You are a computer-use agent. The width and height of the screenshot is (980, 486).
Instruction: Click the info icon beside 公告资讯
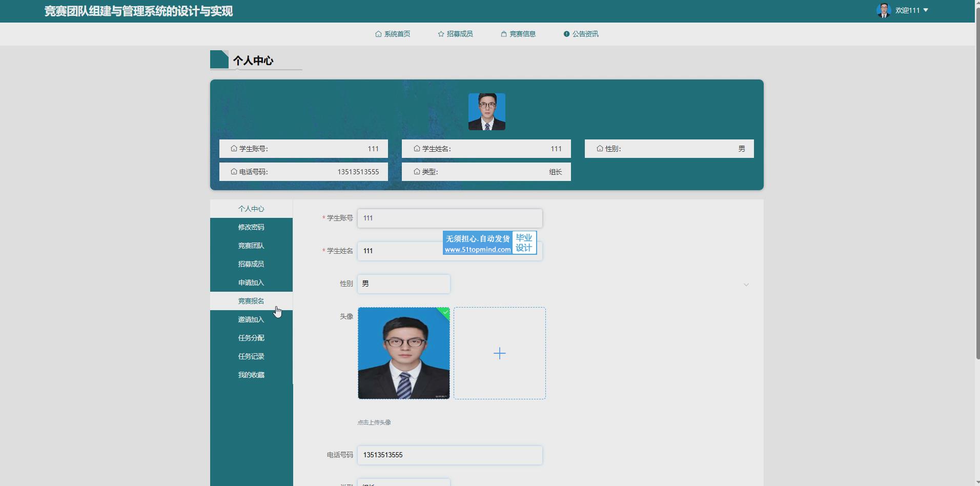(x=566, y=34)
